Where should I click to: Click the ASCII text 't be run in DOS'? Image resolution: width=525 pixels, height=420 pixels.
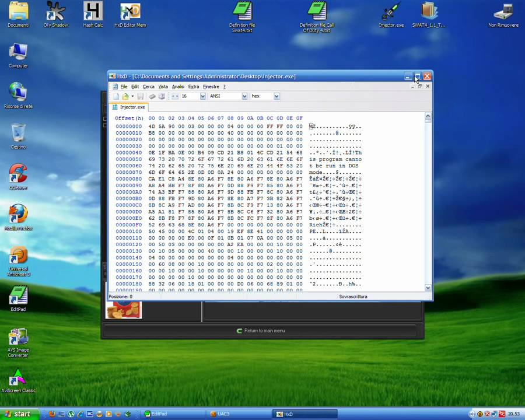point(334,166)
